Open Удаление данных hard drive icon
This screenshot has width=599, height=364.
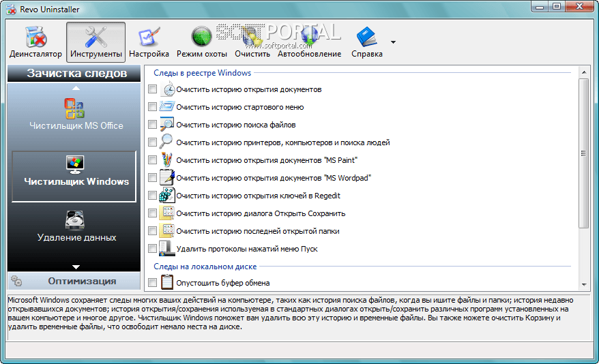coord(74,220)
